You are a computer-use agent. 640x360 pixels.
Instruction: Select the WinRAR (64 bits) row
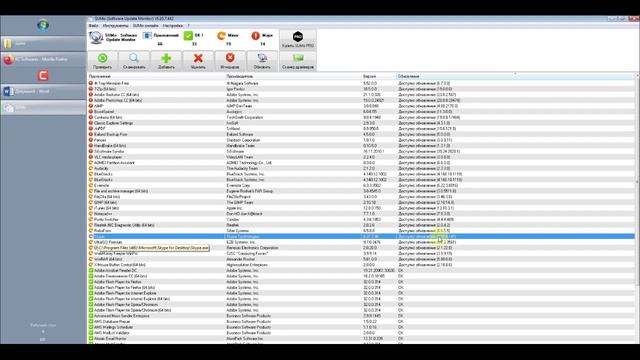pos(361,259)
